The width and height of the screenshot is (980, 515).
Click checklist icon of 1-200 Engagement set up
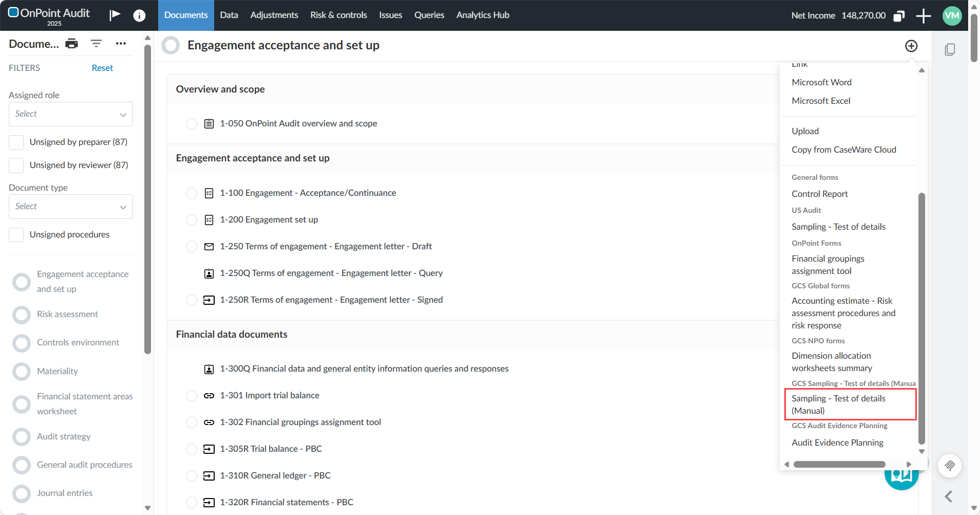pyautogui.click(x=209, y=220)
